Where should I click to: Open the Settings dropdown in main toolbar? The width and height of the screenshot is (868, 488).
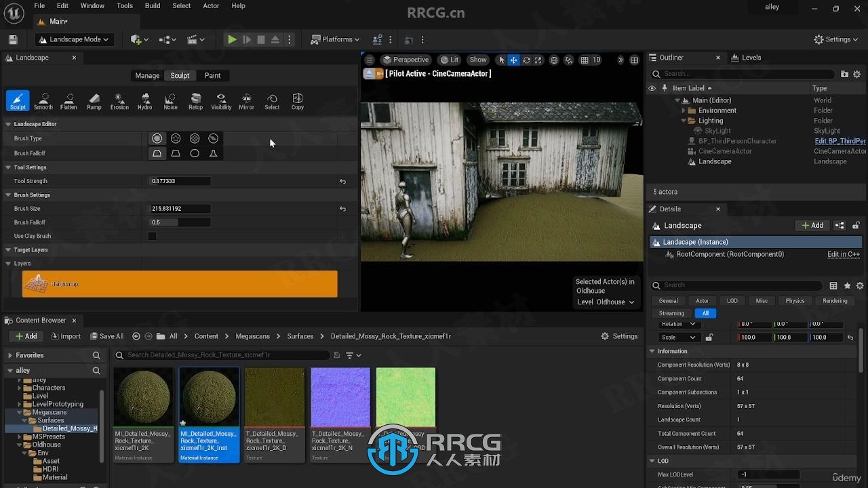click(836, 39)
